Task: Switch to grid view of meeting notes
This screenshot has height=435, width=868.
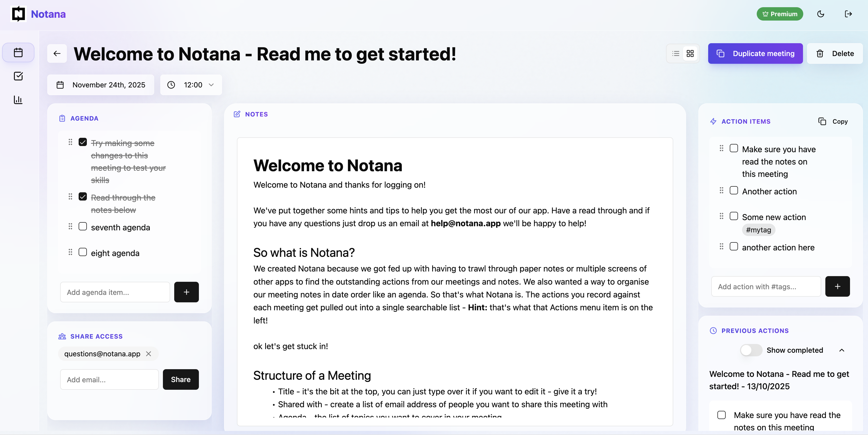Action: 690,53
